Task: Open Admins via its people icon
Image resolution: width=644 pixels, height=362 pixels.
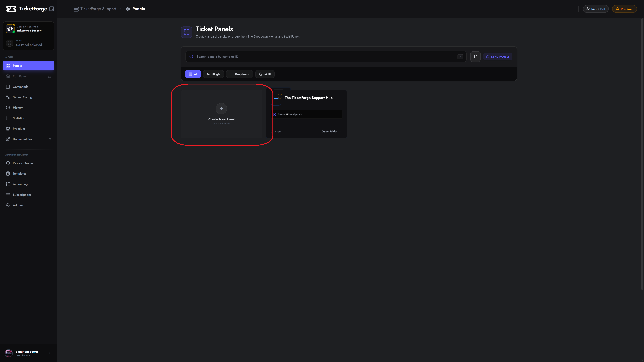Action: coord(8,205)
